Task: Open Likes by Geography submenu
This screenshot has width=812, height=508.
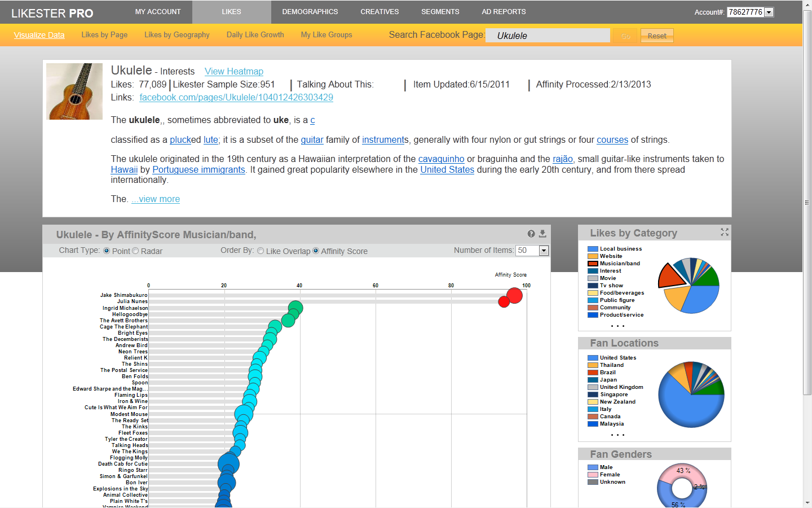Action: 177,35
